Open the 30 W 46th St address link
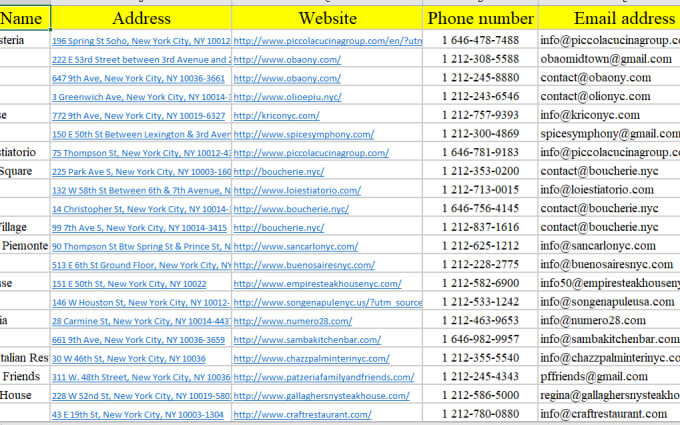The height and width of the screenshot is (425, 680). 128,359
